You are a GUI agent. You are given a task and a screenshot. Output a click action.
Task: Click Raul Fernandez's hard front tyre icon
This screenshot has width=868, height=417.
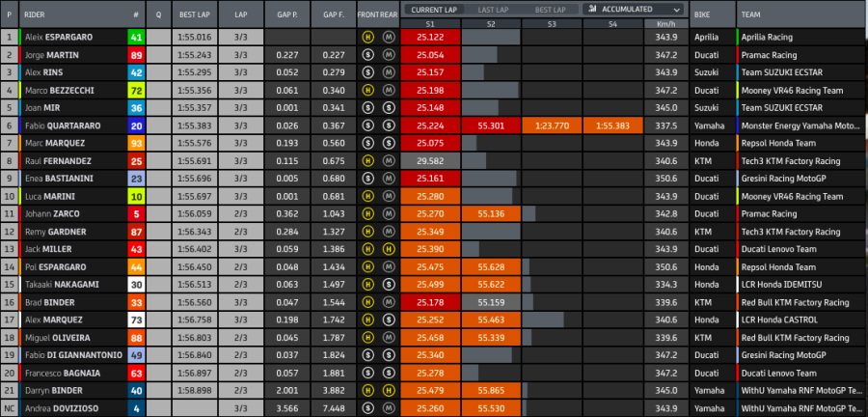click(367, 161)
